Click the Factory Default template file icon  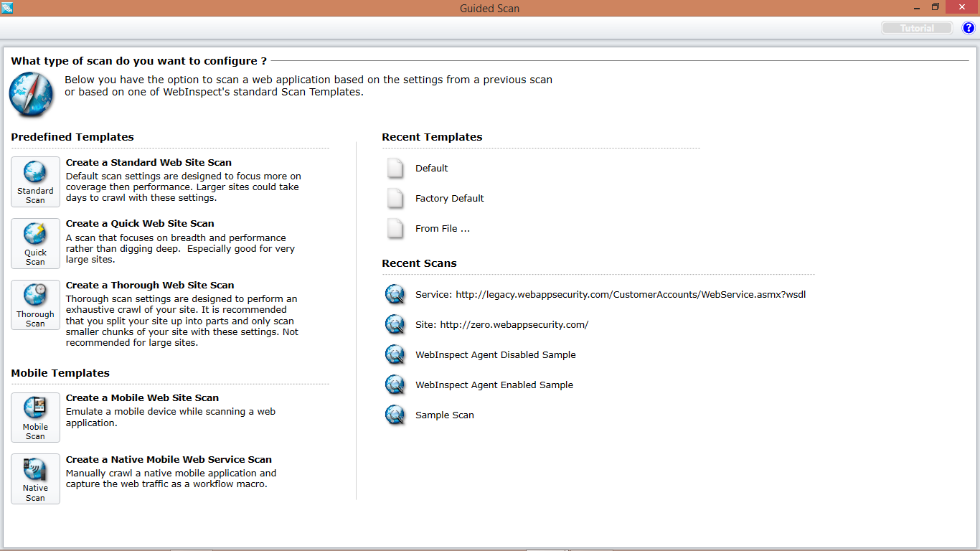[x=395, y=198]
